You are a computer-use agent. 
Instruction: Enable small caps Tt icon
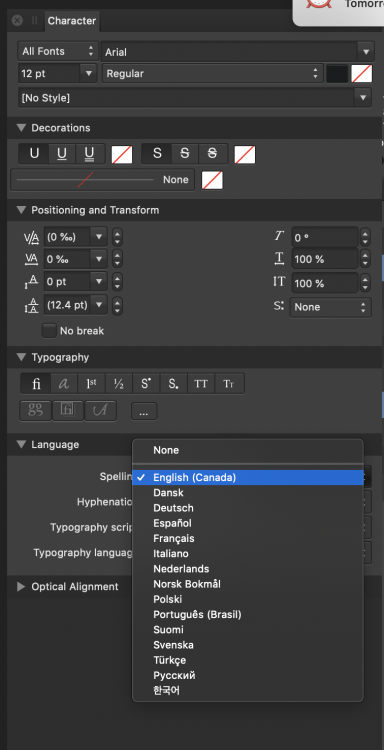coord(230,384)
